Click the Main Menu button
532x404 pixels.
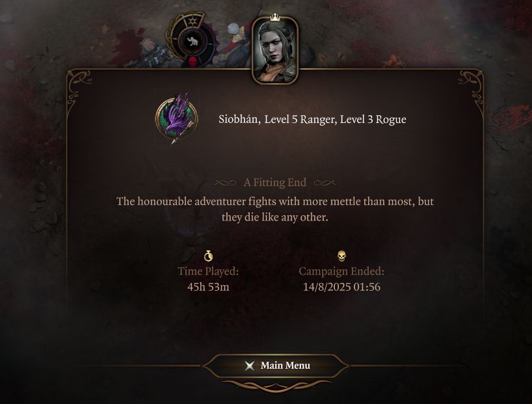click(x=276, y=366)
